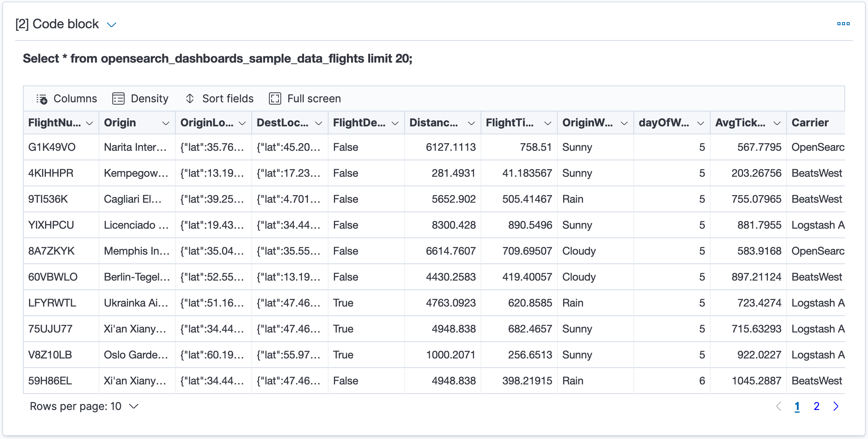This screenshot has width=868, height=439.
Task: Open the OriginWeather column header chevron
Action: coord(624,123)
